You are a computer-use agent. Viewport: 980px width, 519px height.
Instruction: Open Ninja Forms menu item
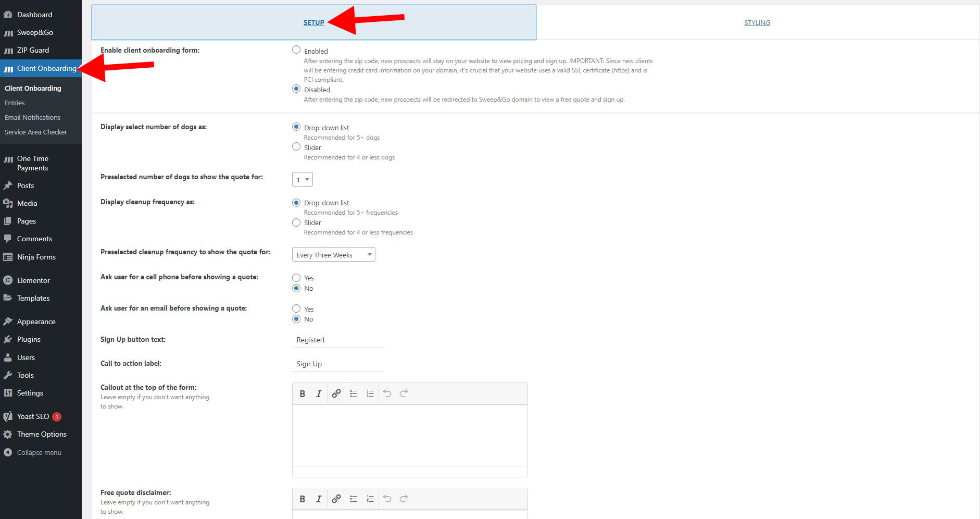click(36, 257)
